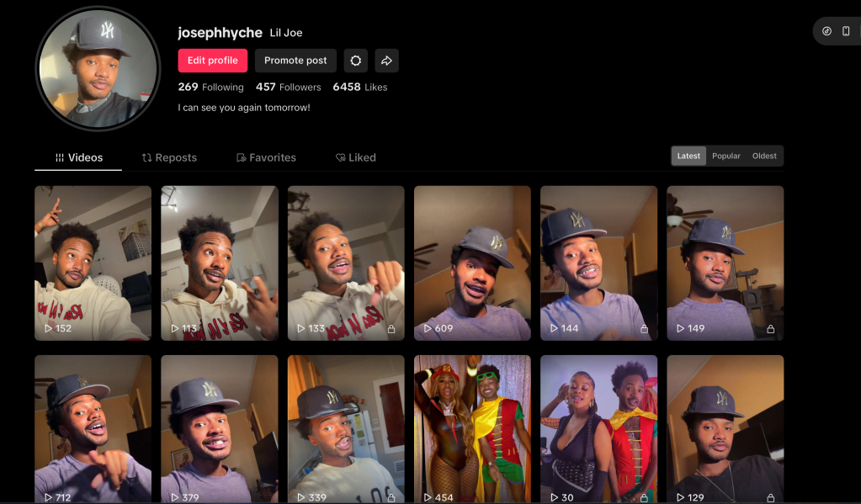The height and width of the screenshot is (504, 861).
Task: Select the Latest sort option
Action: click(688, 156)
